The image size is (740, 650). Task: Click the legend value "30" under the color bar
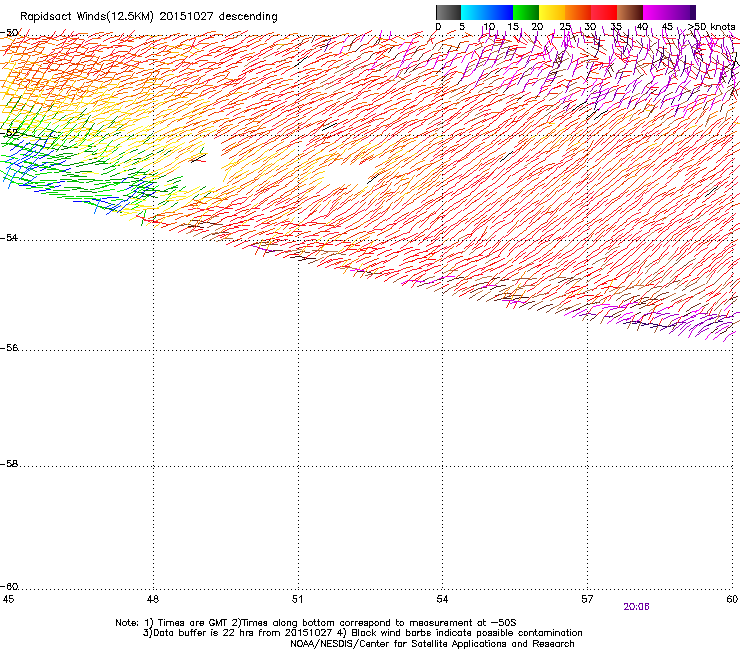coord(590,26)
